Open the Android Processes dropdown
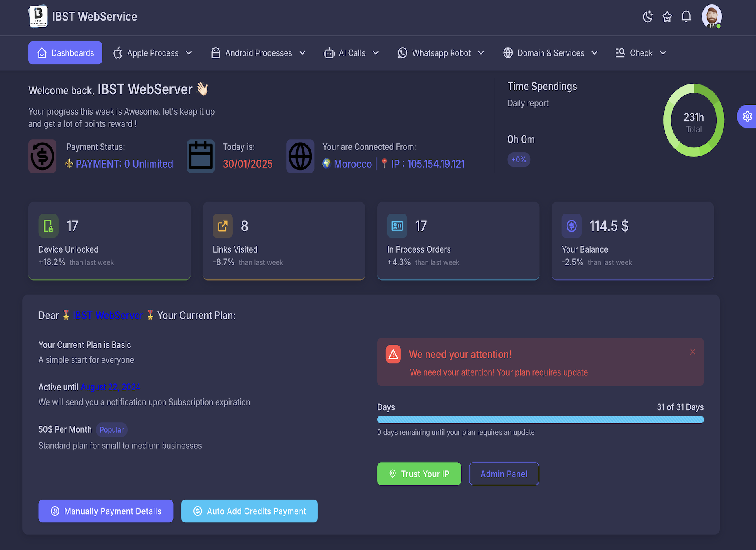 pos(258,53)
